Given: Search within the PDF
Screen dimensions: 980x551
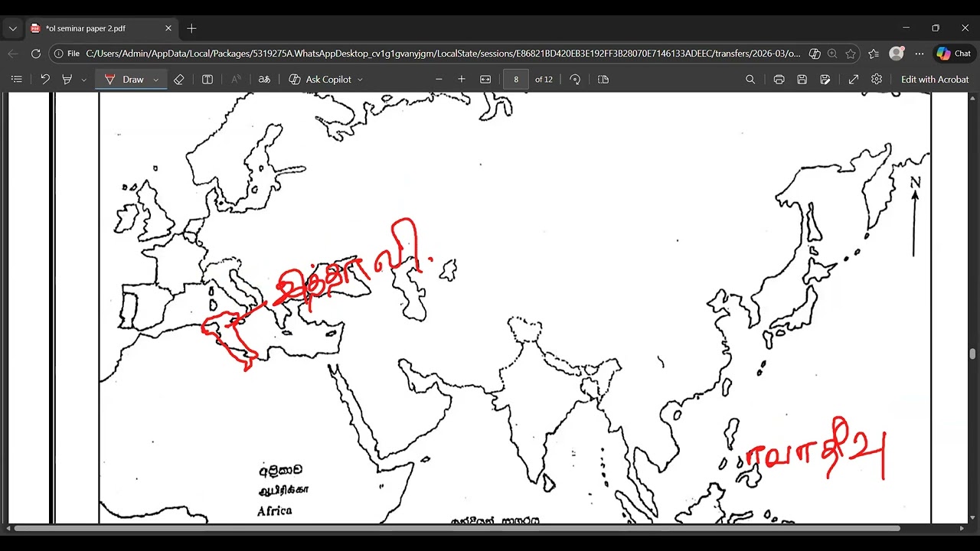Looking at the screenshot, I should 750,80.
